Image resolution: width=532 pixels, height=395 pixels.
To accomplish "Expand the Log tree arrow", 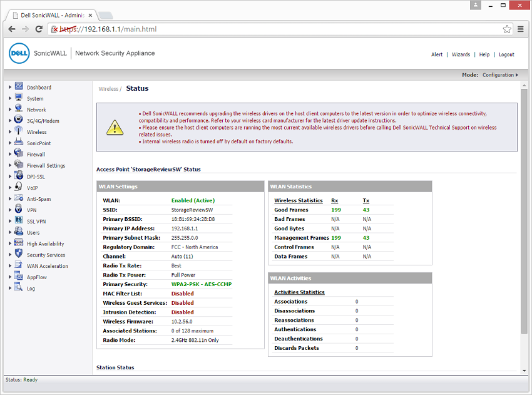I will 10,288.
